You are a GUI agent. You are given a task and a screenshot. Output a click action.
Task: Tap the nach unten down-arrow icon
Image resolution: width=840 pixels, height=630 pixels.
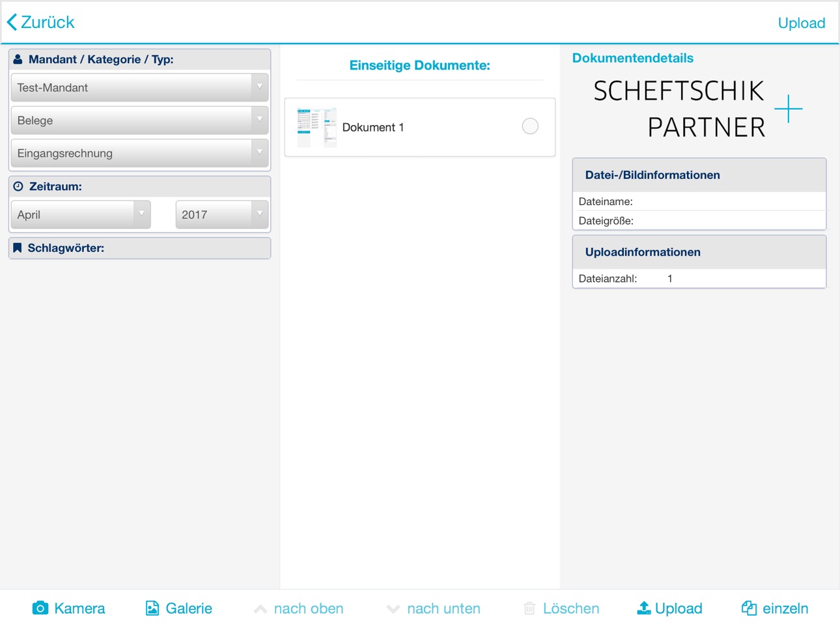tap(393, 609)
